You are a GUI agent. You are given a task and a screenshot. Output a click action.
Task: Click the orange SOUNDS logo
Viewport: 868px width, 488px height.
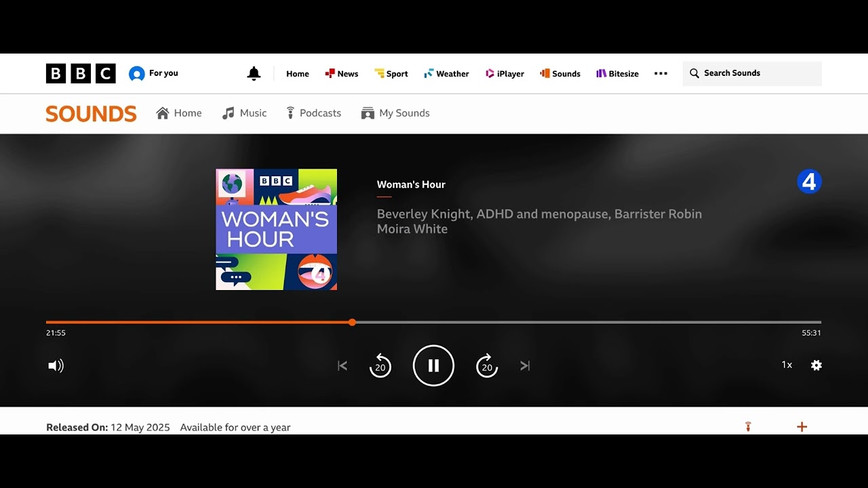point(92,114)
